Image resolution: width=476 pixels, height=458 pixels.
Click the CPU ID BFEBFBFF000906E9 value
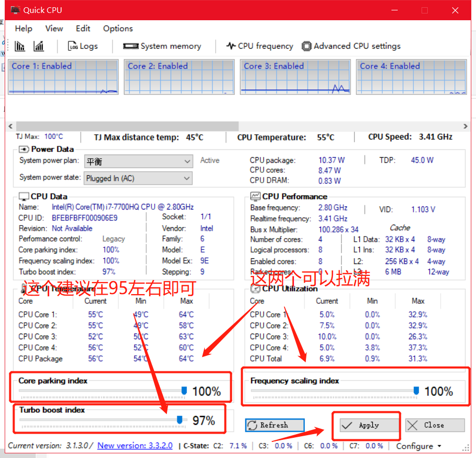click(85, 218)
